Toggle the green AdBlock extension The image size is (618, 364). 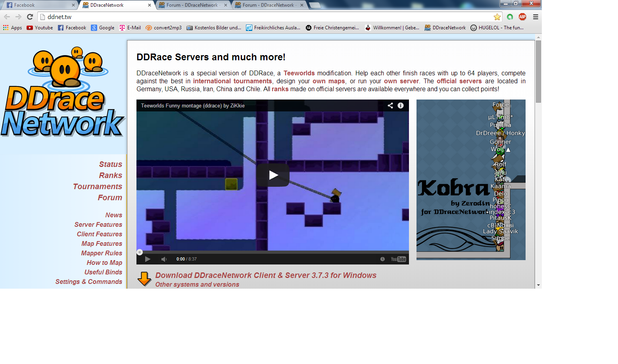(510, 17)
